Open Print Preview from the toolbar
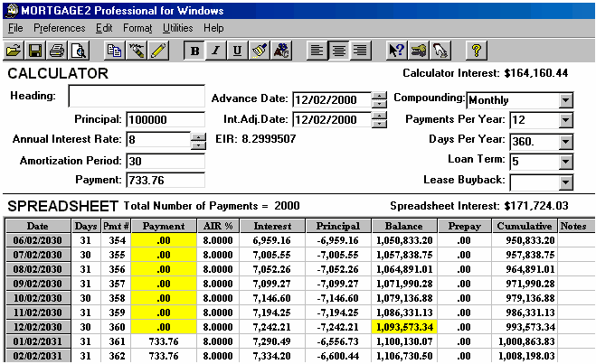This screenshot has width=596, height=364. [79, 50]
